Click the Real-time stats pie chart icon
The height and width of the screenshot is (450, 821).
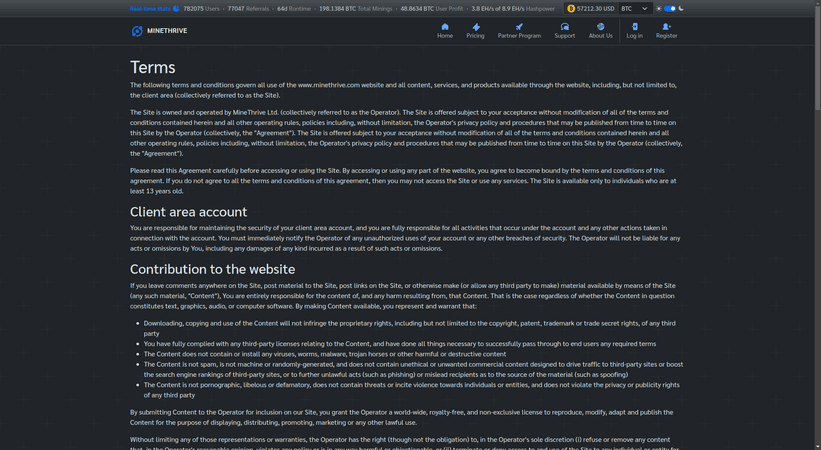(177, 8)
